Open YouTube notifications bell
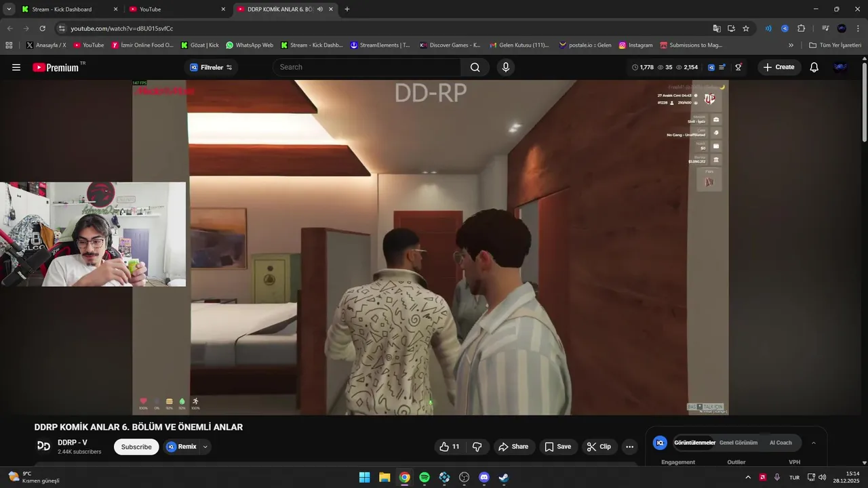Image resolution: width=868 pixels, height=488 pixels. pos(814,67)
